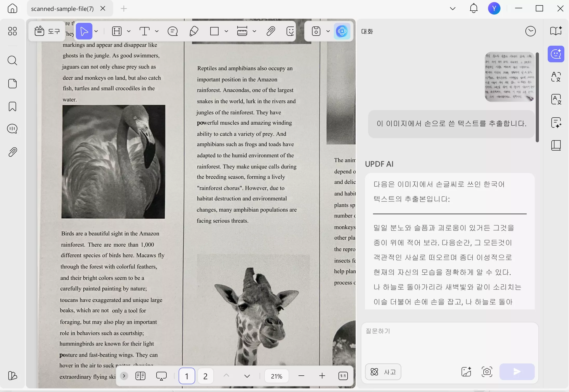
Task: Open the layers icon at sidebar bottom
Action: pyautogui.click(x=12, y=376)
